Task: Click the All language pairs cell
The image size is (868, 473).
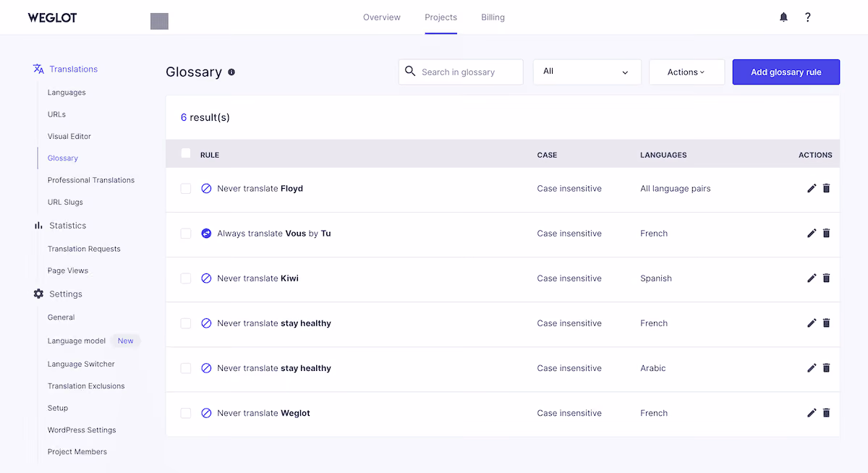Action: point(676,189)
